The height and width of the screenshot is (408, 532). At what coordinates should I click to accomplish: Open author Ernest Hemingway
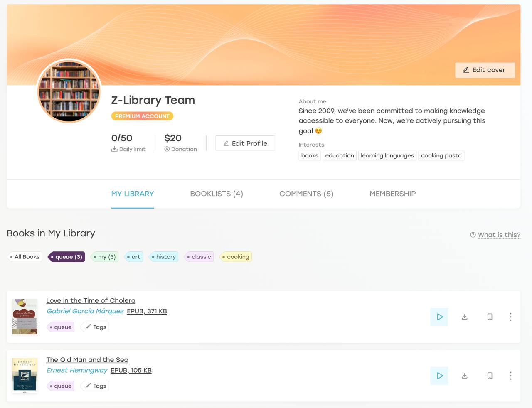[77, 370]
